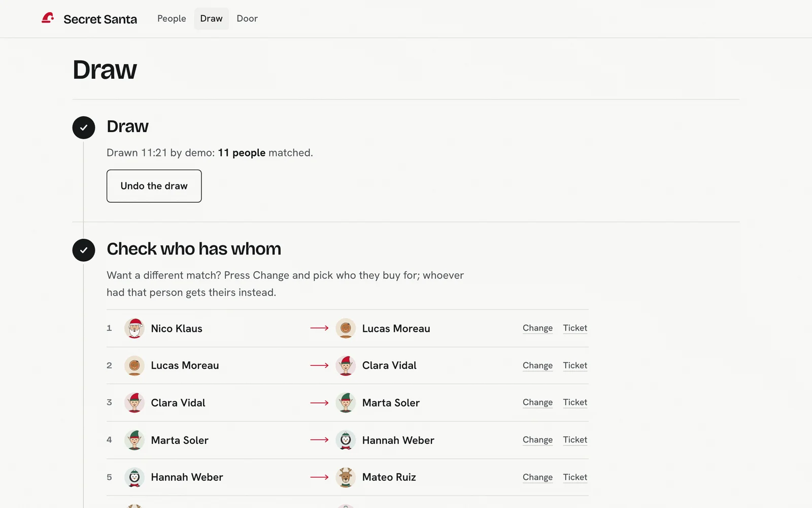Click the red arrow in row 3
The image size is (812, 508).
pyautogui.click(x=319, y=403)
